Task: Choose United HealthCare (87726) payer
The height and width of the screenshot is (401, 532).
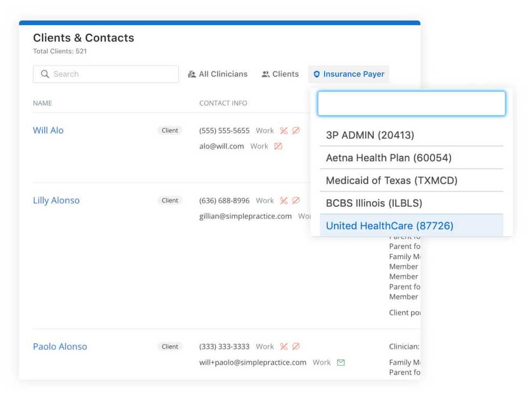Action: (x=411, y=225)
